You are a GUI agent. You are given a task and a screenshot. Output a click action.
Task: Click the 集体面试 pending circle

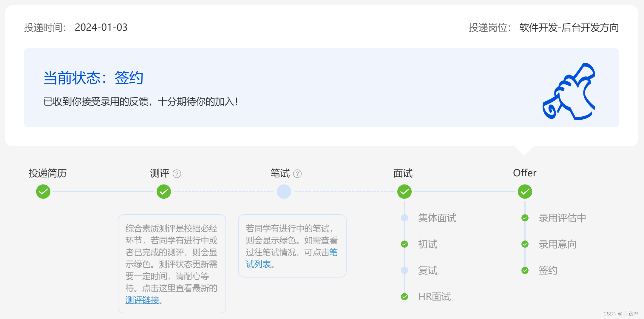(x=404, y=218)
